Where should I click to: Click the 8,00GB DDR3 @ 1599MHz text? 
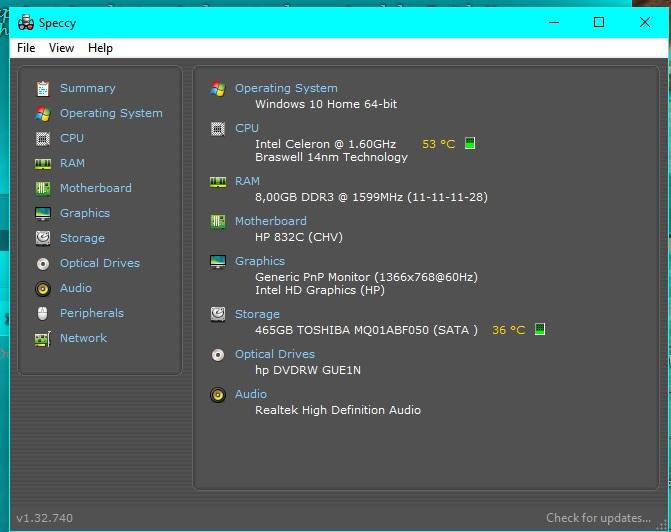[371, 197]
